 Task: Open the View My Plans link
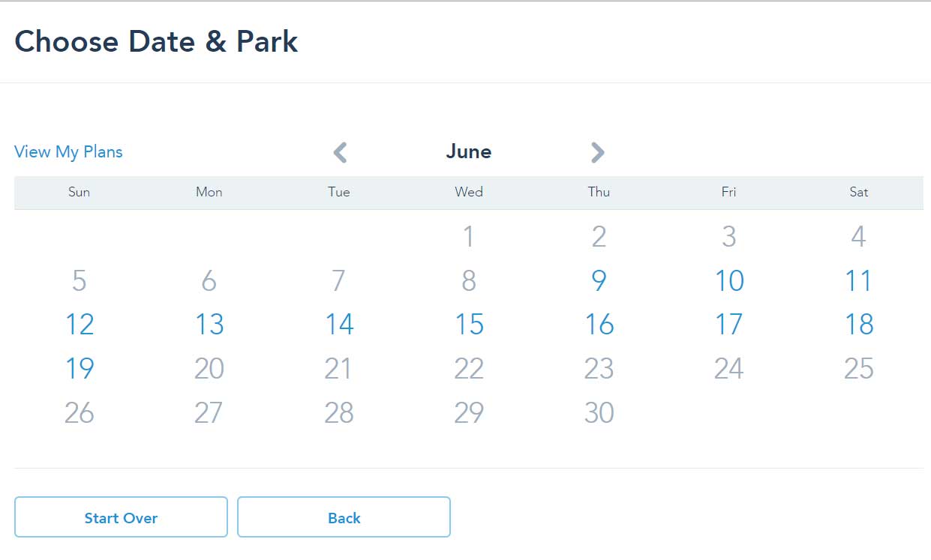68,151
